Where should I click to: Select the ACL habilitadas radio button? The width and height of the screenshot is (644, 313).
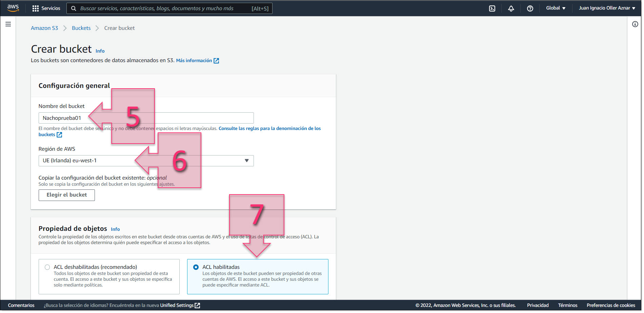(196, 268)
